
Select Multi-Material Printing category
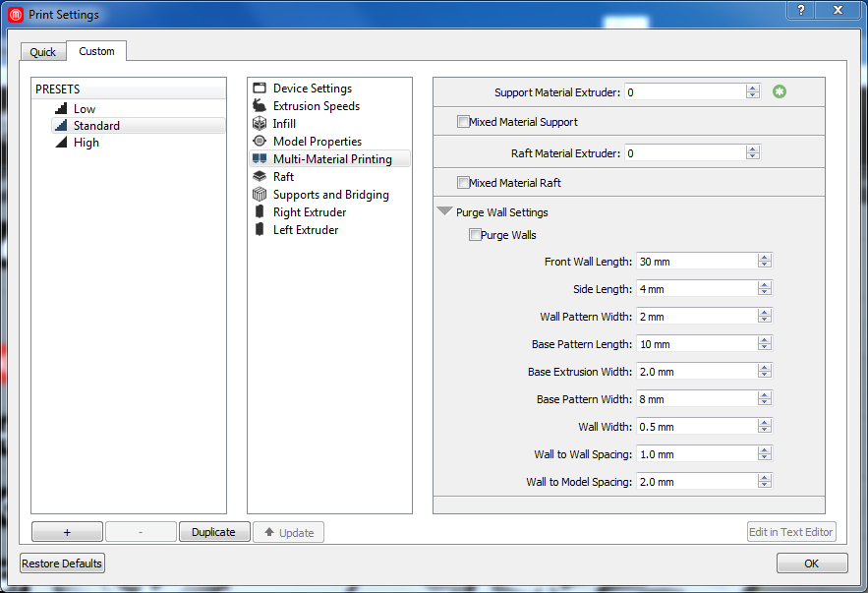tap(329, 159)
